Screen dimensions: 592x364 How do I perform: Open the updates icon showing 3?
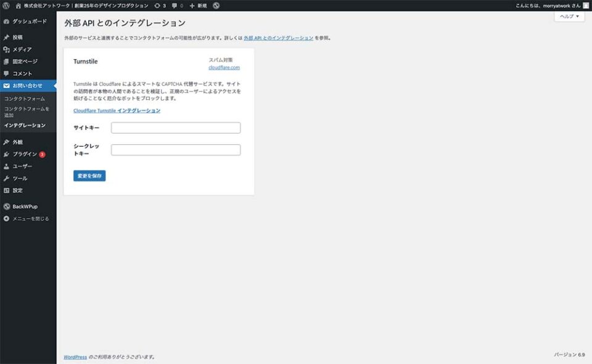[160, 6]
